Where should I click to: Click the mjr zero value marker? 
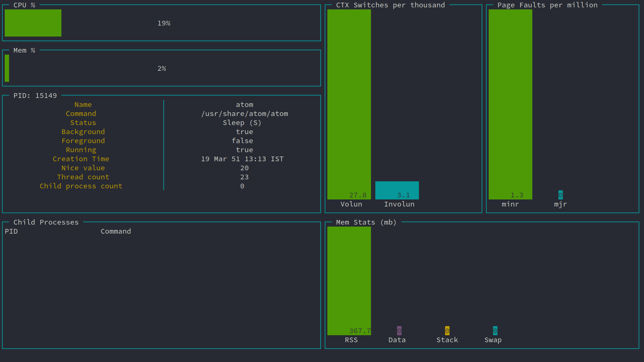pos(560,195)
